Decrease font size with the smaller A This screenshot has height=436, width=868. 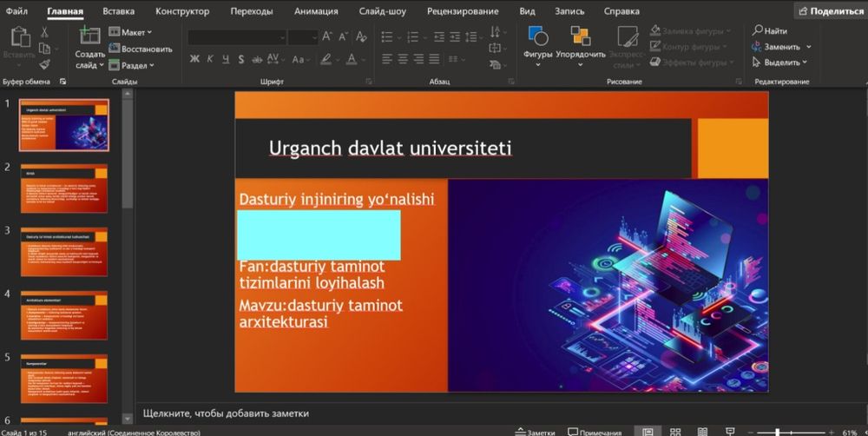click(343, 36)
